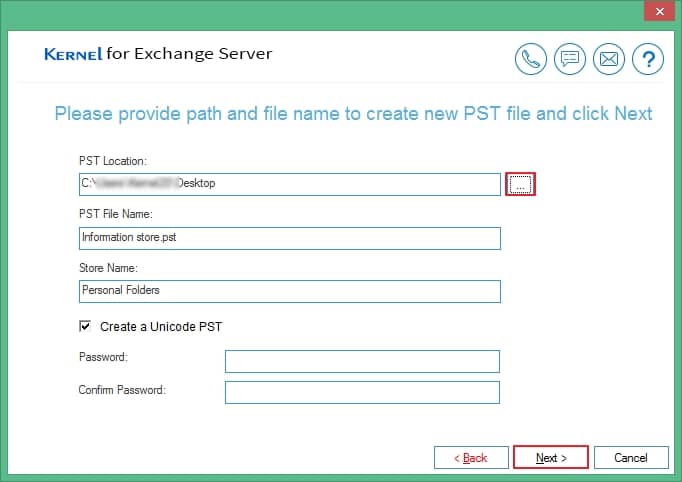Go back with the Back button
This screenshot has width=682, height=482.
(x=471, y=458)
